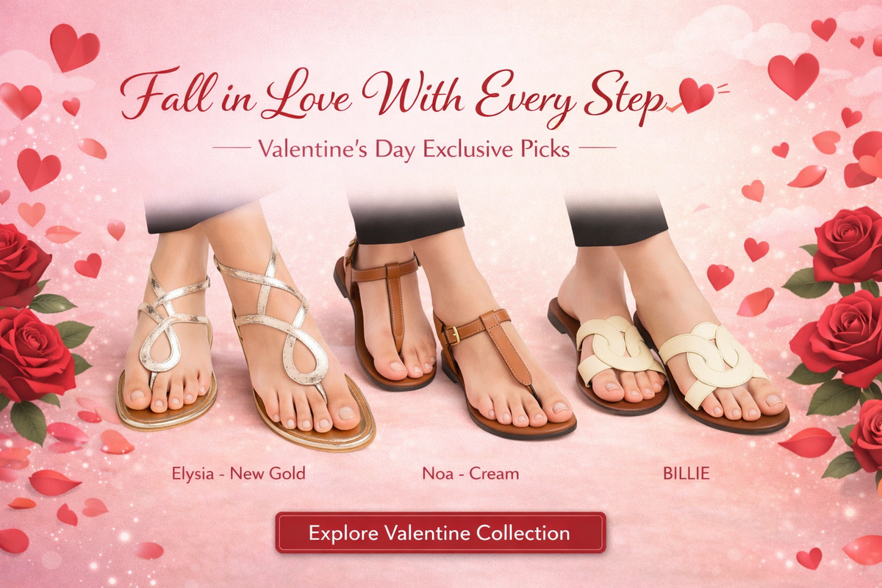Image resolution: width=882 pixels, height=588 pixels.
Task: Open the Noa - Cream product label
Action: 470,473
